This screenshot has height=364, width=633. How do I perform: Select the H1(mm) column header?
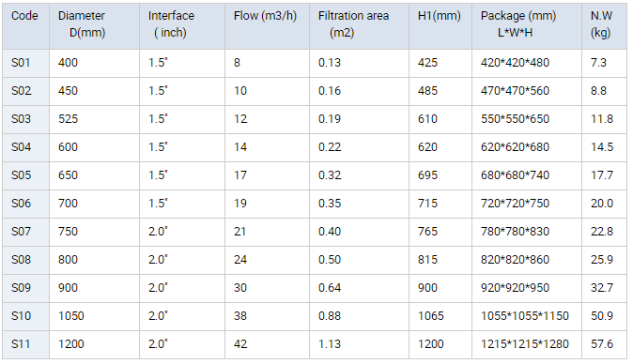[440, 26]
